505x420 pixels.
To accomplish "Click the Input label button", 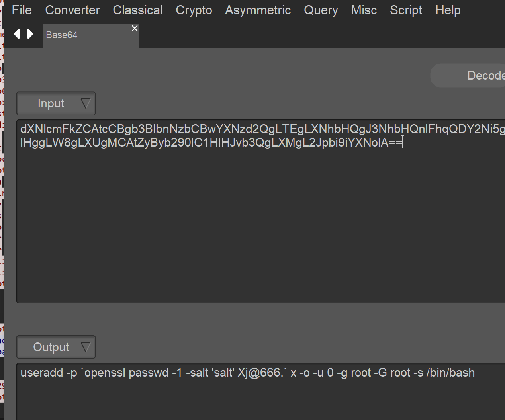I will tap(51, 104).
